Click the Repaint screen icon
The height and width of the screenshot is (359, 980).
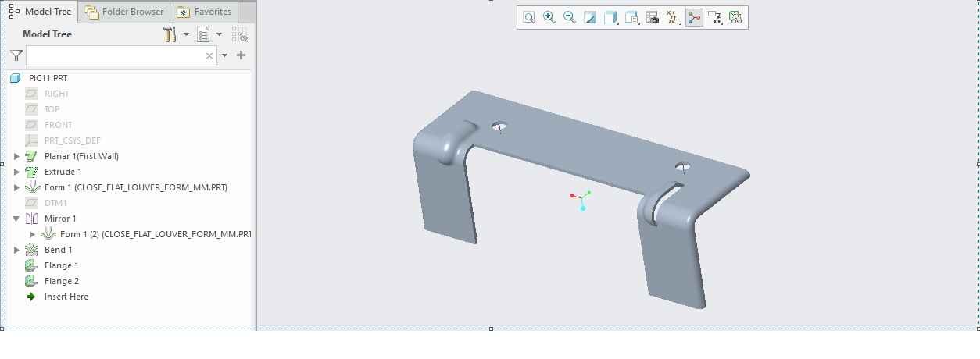pyautogui.click(x=591, y=17)
